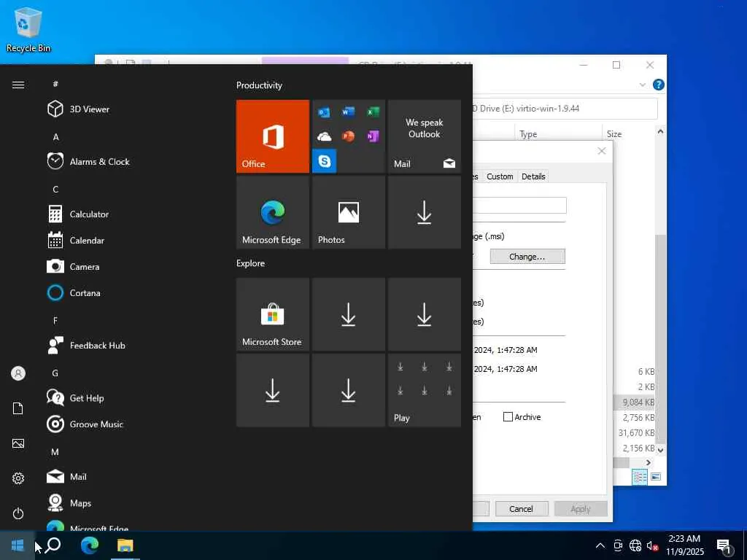
Task: Click the letter A section header
Action: 55,137
